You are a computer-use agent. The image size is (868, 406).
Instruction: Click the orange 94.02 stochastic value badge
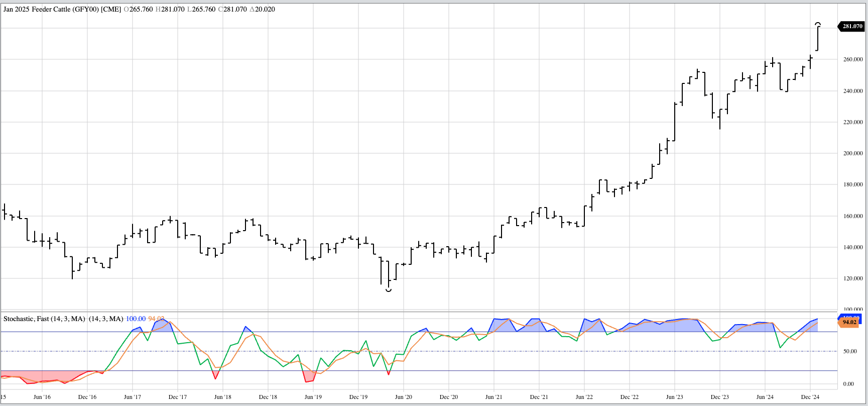coord(849,322)
